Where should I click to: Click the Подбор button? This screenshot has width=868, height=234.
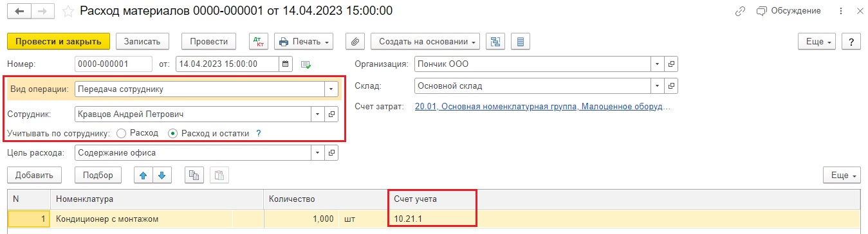point(98,175)
